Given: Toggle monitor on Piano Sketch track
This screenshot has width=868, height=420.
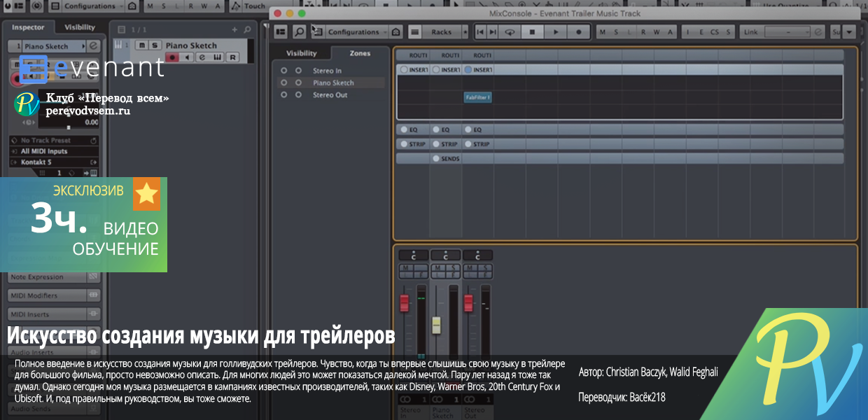Looking at the screenshot, I should pos(186,57).
